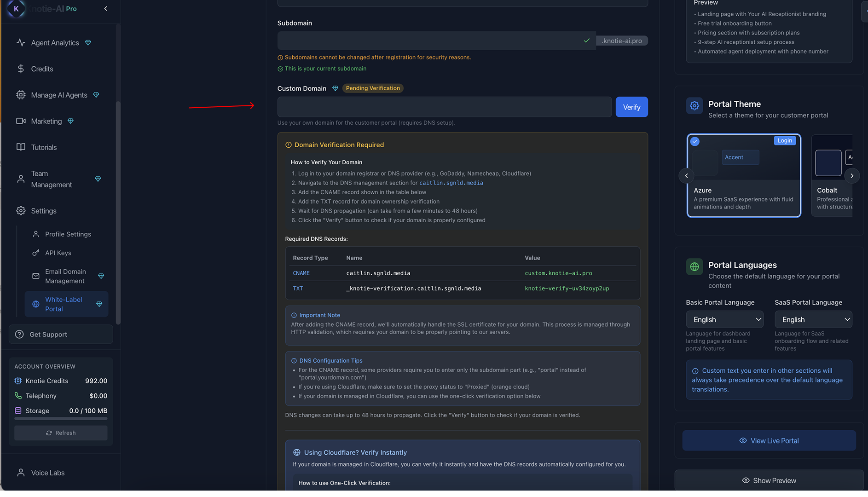868x497 pixels.
Task: Select the Azure portal theme card
Action: (x=744, y=176)
